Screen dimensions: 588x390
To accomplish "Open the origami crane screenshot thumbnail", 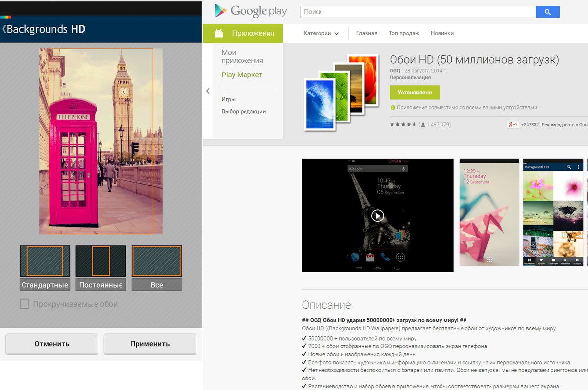I will 489,212.
